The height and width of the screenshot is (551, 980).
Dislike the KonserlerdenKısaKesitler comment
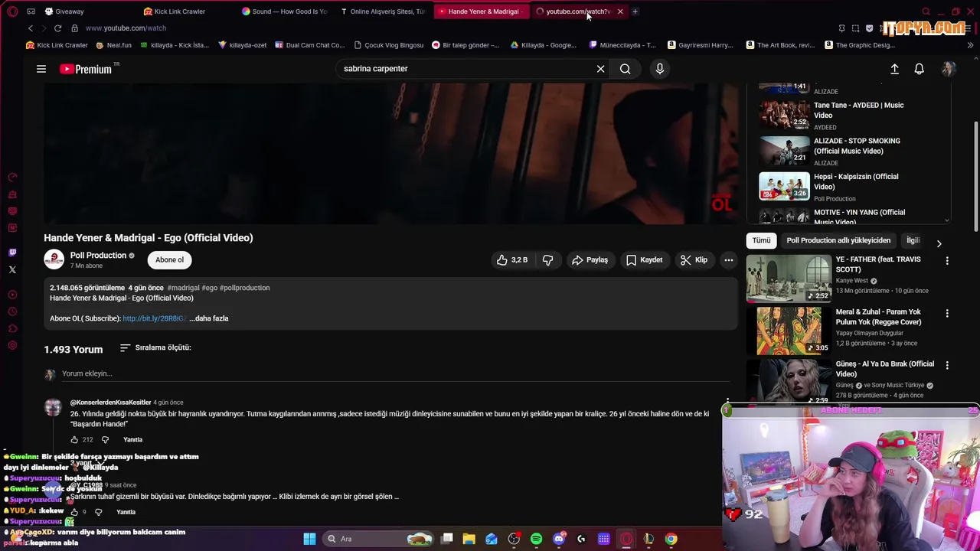pos(105,439)
